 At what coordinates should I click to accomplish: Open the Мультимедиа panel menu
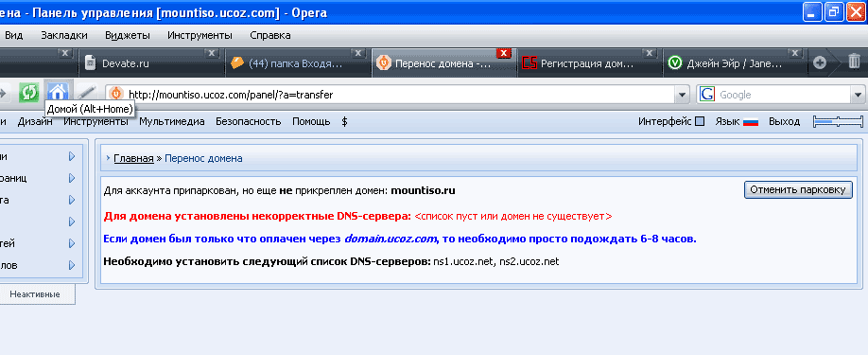pos(172,122)
